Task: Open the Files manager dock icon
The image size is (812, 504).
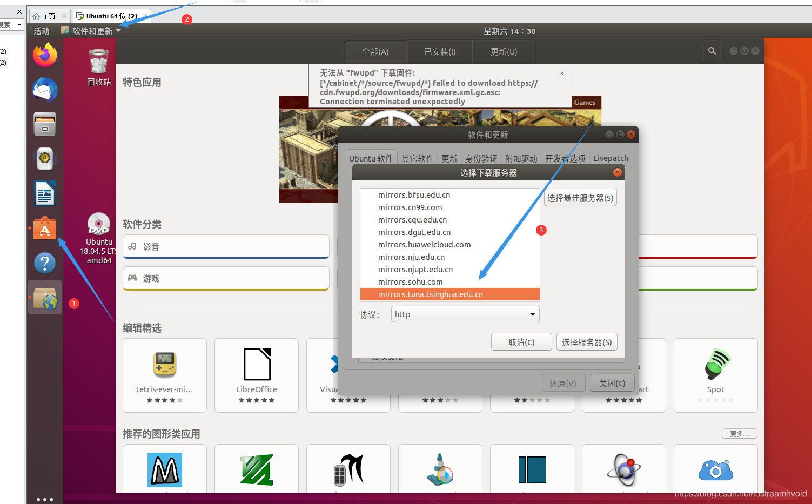Action: (45, 124)
